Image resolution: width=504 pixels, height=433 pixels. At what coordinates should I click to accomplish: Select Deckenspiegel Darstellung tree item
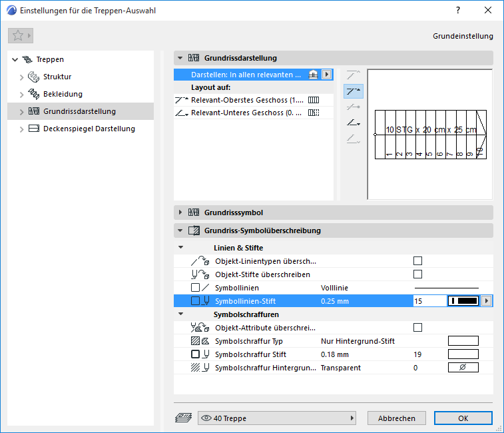89,129
